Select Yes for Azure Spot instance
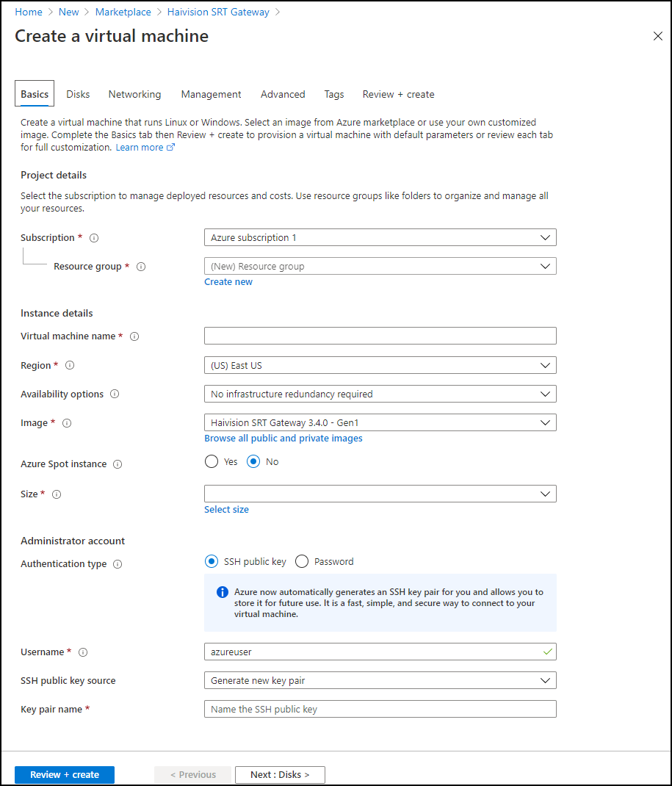The image size is (672, 786). click(212, 462)
